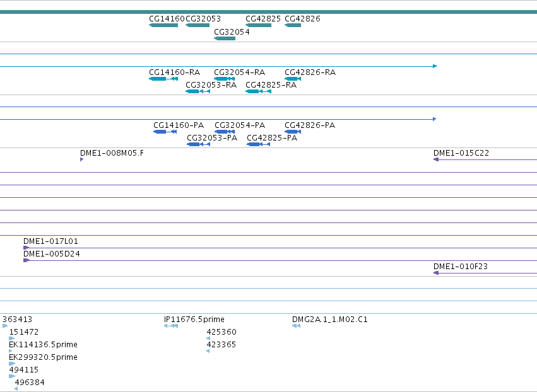Image resolution: width=537 pixels, height=392 pixels.
Task: Click the CG32054-RA transcript glyph
Action: click(225, 79)
